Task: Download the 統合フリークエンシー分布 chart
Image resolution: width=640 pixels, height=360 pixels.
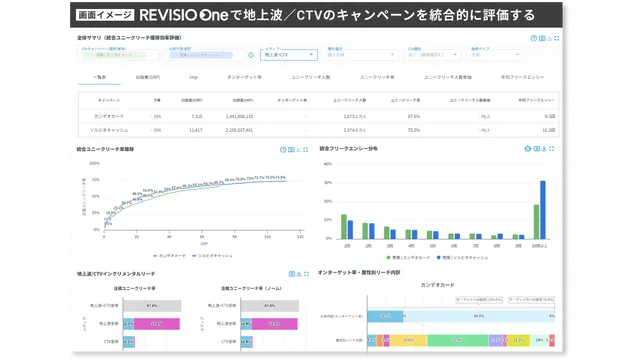Action: click(544, 149)
